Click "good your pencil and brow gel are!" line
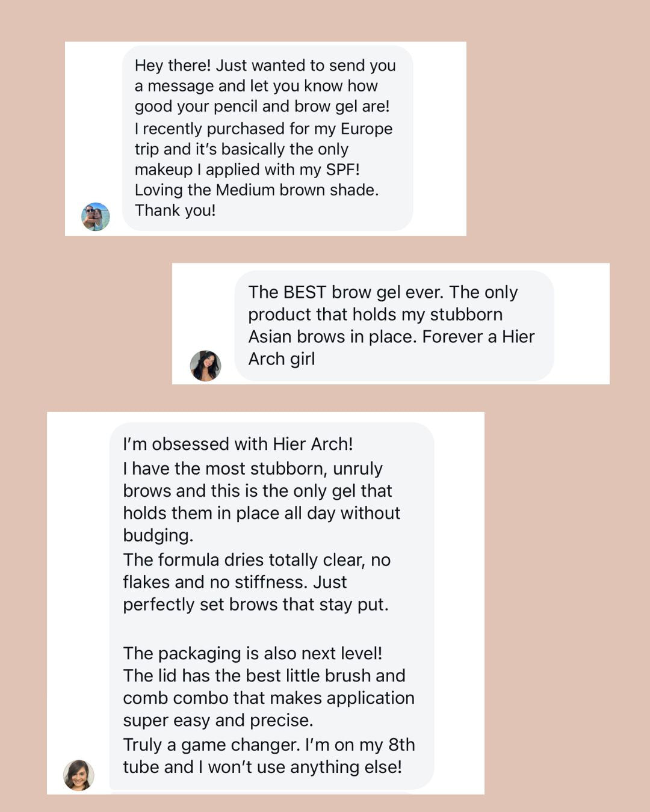Image resolution: width=650 pixels, height=812 pixels. coord(262,106)
